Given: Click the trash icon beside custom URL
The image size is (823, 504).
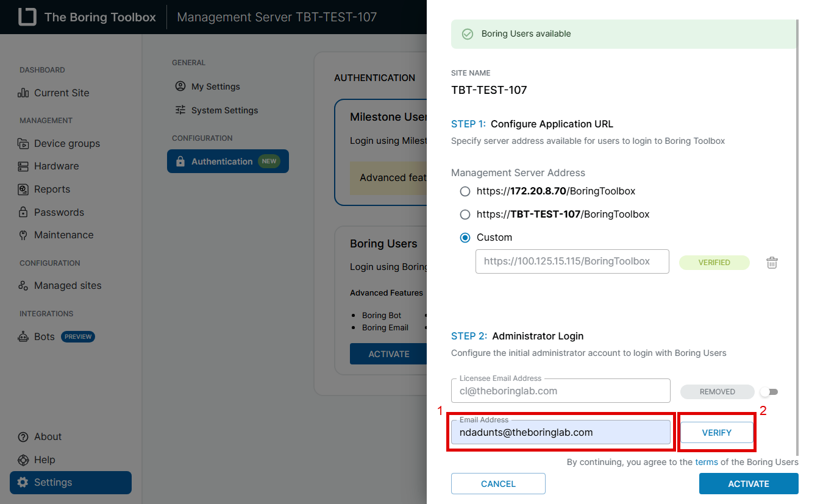Looking at the screenshot, I should (x=772, y=263).
